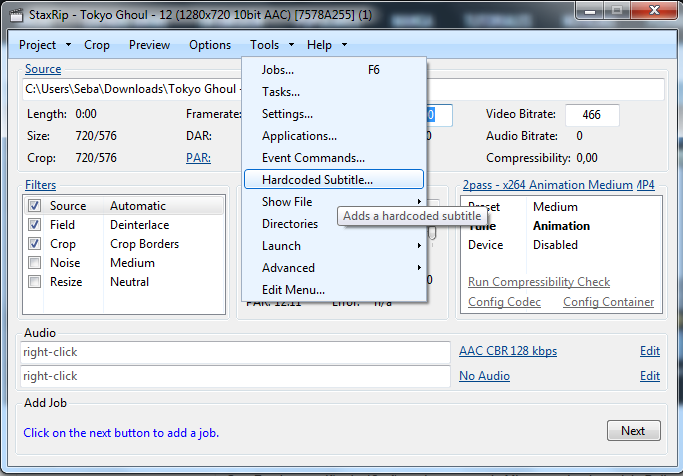Open Config Container link
Image resolution: width=683 pixels, height=476 pixels.
click(609, 302)
